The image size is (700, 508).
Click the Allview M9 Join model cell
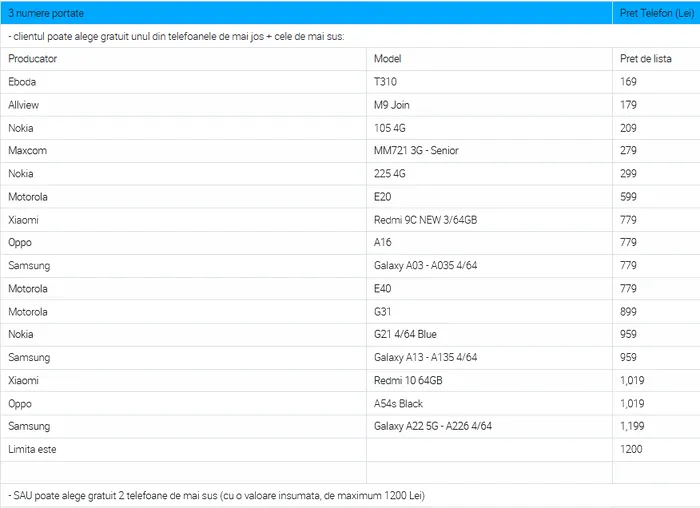click(489, 105)
